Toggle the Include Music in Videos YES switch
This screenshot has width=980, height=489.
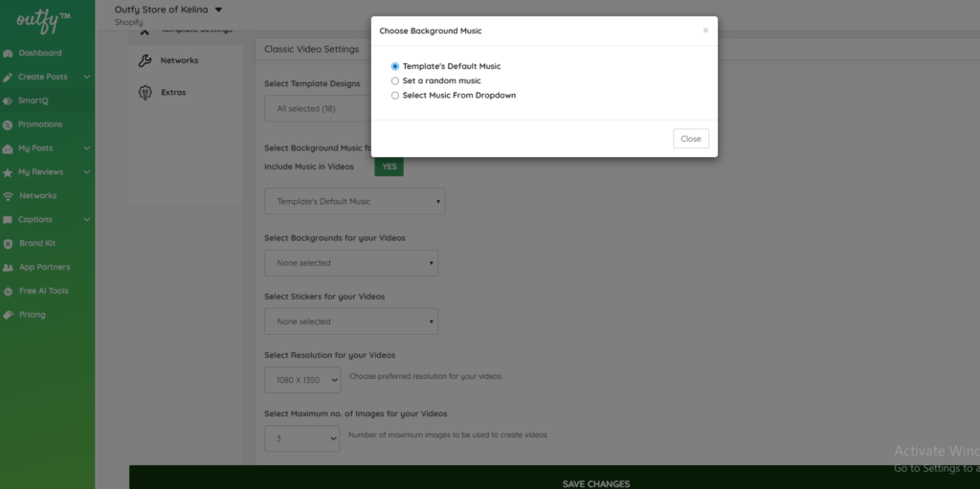[x=389, y=167]
